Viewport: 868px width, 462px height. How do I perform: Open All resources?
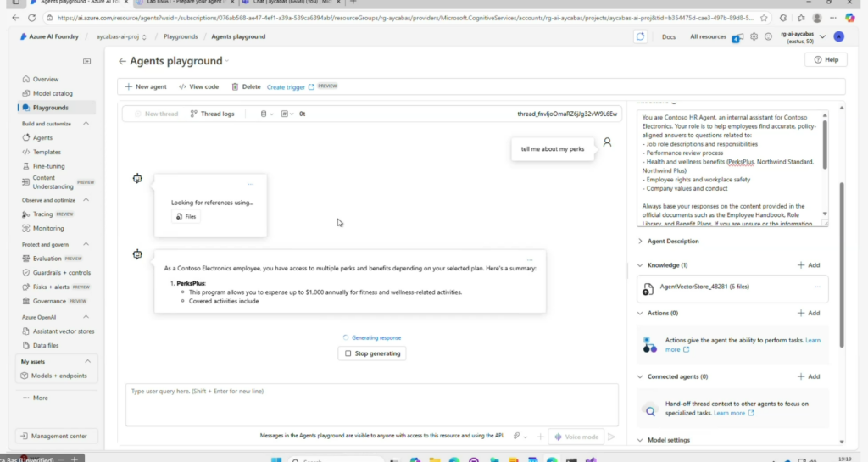pyautogui.click(x=708, y=37)
